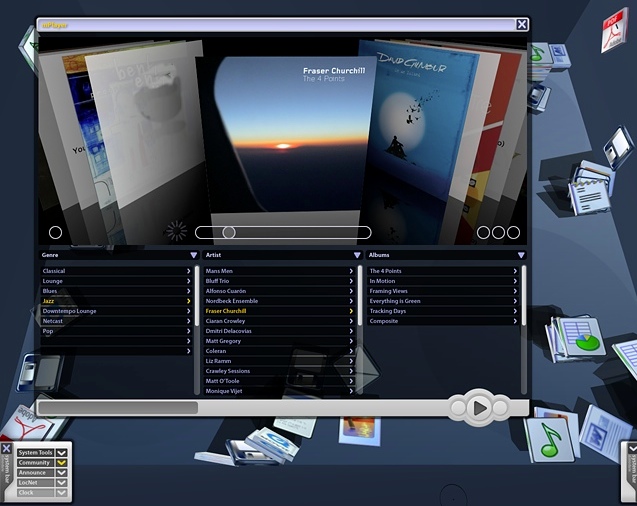Viewport: 637px width, 506px height.
Task: Open the red PDF icon at top right
Action: (614, 32)
